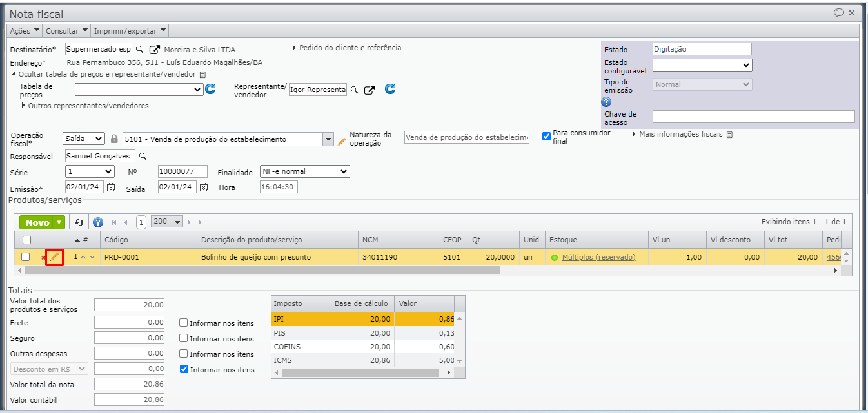868x413 pixels.
Task: Open the Imprimir/exportar menu
Action: (x=130, y=30)
